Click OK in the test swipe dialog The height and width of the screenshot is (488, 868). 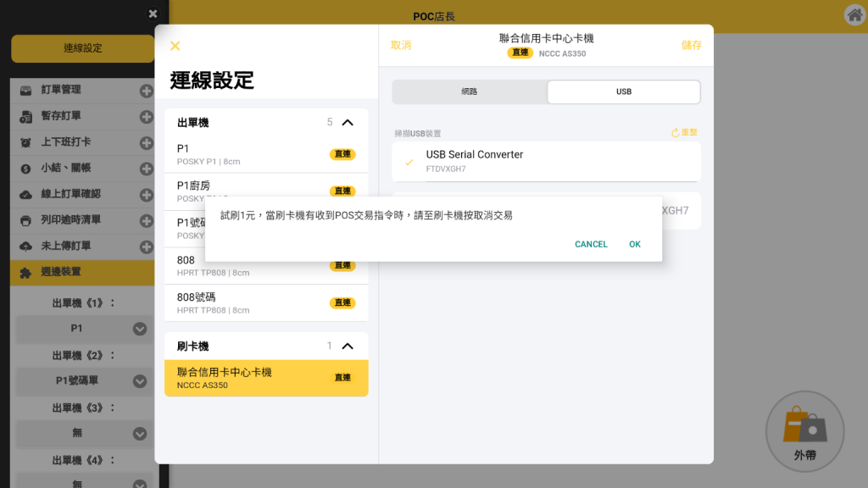[x=634, y=244]
